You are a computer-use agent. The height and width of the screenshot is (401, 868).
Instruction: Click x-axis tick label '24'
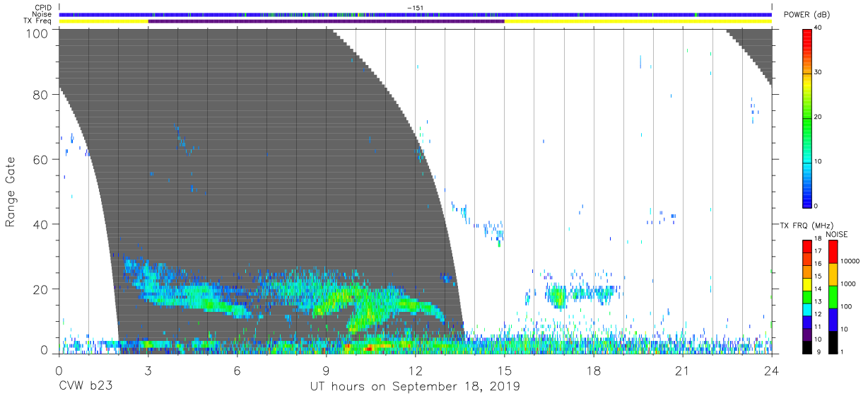[771, 370]
